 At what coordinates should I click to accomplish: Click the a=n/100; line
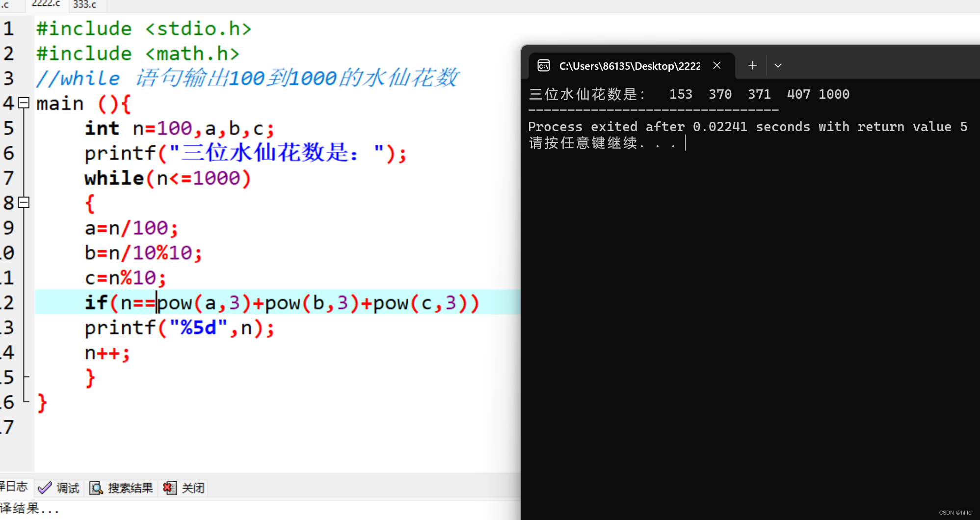(132, 228)
